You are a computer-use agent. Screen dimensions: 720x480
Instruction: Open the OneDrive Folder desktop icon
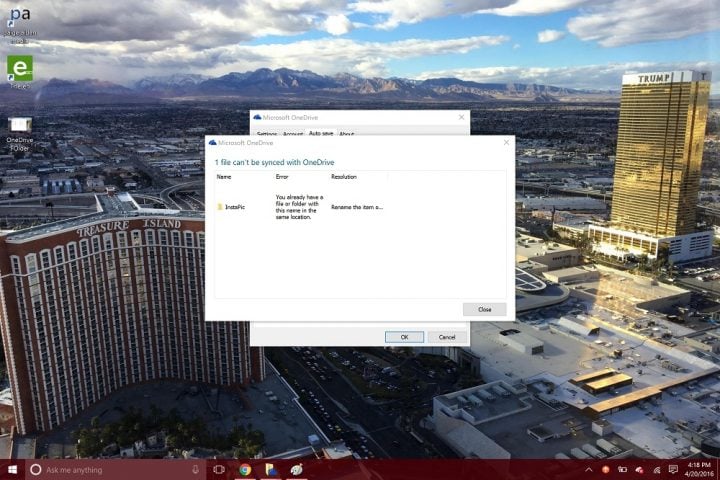[20, 133]
